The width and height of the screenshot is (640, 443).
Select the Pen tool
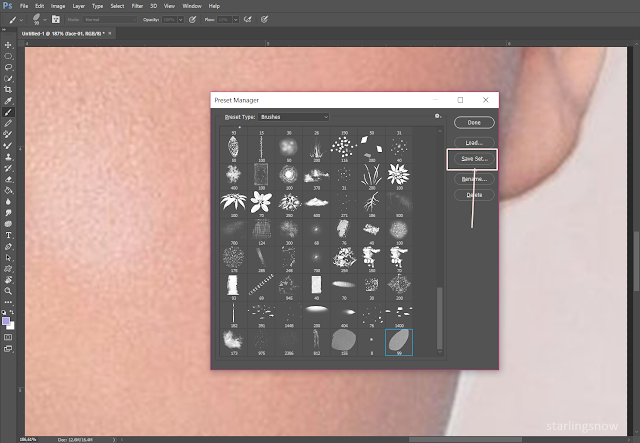click(x=8, y=247)
